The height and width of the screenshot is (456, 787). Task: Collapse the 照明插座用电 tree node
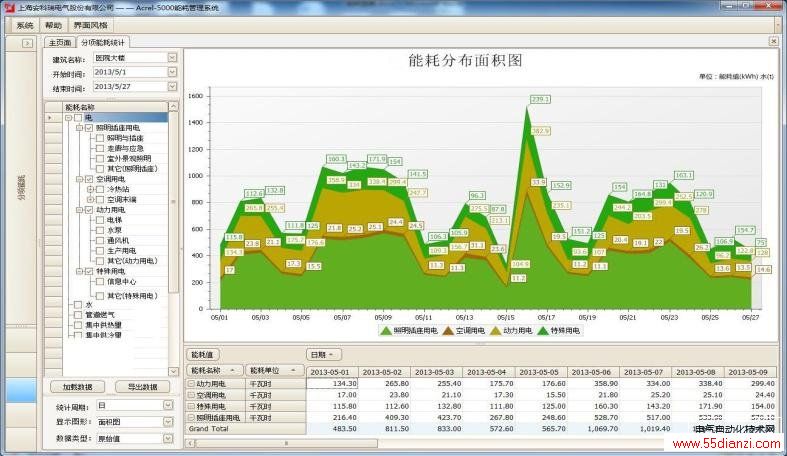pos(79,128)
